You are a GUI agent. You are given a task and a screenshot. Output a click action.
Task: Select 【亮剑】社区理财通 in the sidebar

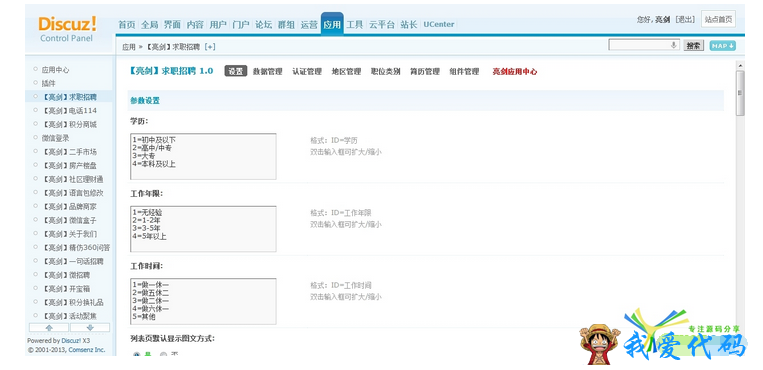coord(73,179)
